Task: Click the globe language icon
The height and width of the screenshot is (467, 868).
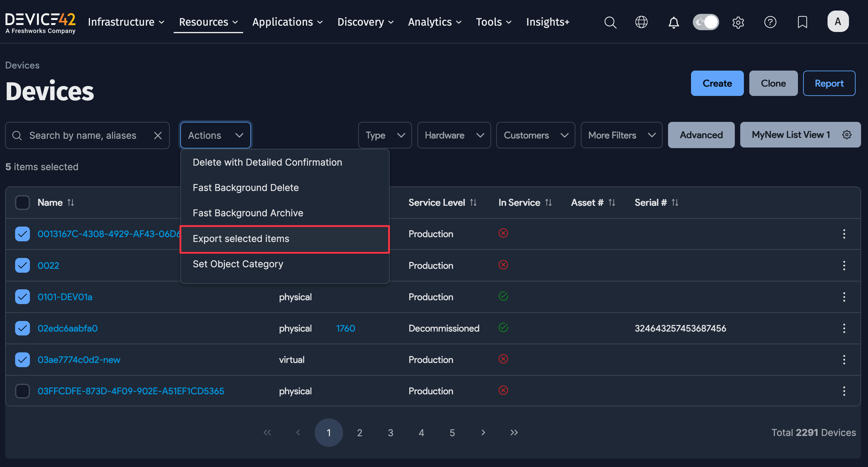Action: click(641, 22)
